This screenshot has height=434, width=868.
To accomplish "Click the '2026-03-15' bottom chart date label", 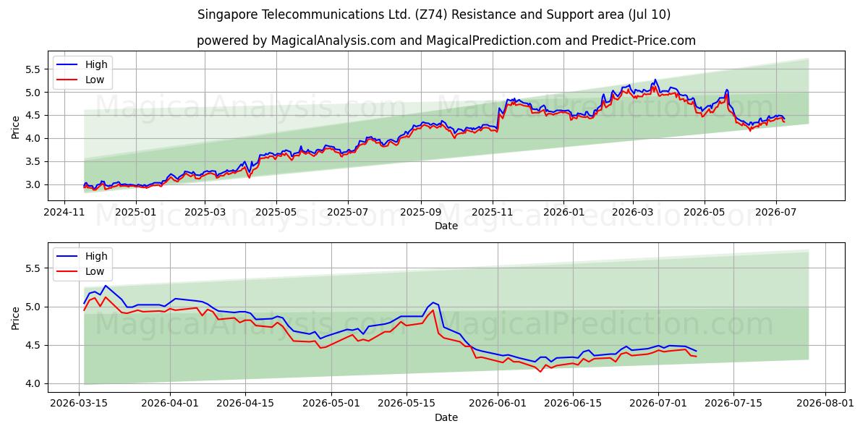I will coord(80,404).
